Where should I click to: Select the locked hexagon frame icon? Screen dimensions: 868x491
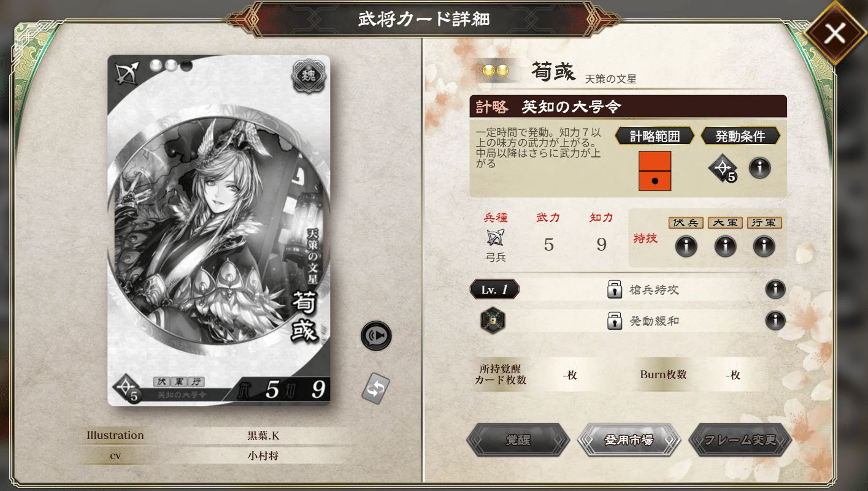pos(493,320)
